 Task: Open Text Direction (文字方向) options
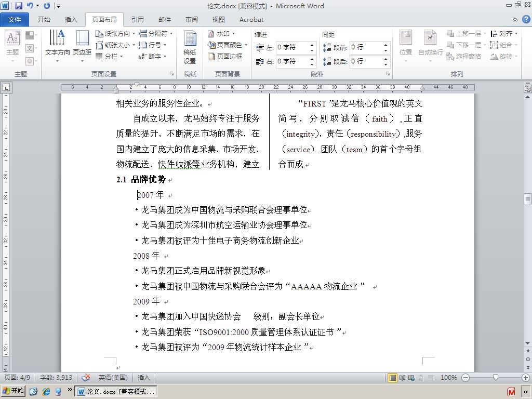tap(57, 46)
